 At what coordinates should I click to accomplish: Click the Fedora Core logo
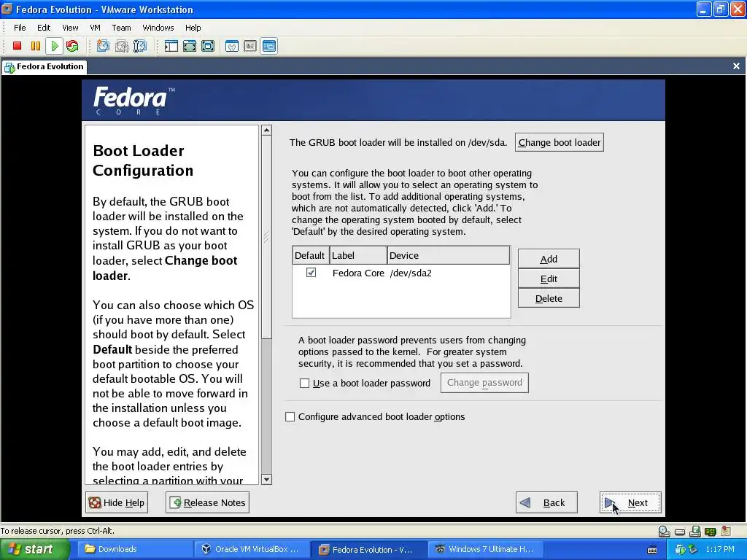pyautogui.click(x=134, y=101)
